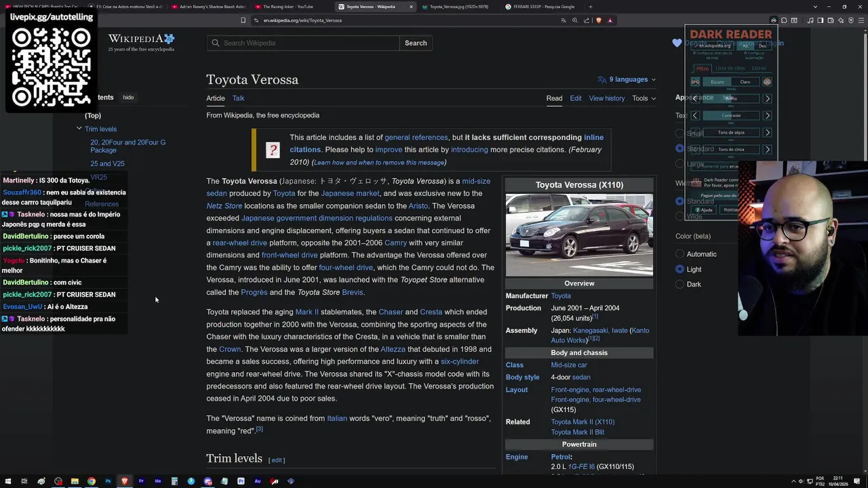868x488 pixels.
Task: Expand the 9 languages dropdown
Action: 627,79
